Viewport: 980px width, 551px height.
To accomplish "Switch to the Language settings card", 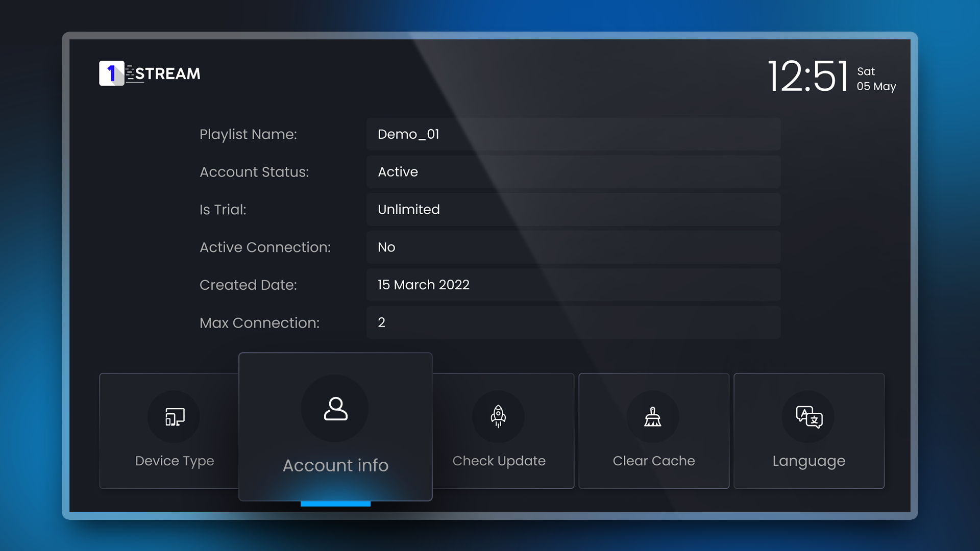I will tap(809, 431).
